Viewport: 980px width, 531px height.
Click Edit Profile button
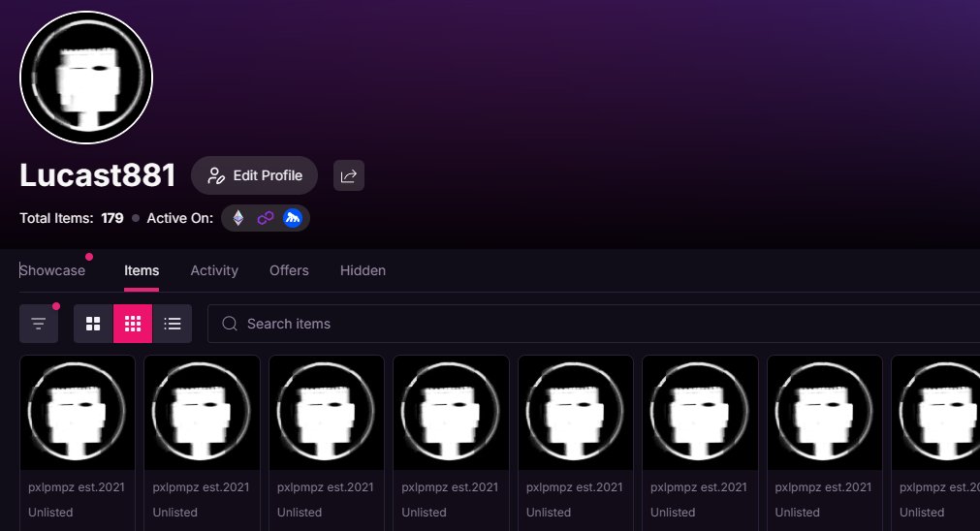tap(254, 175)
